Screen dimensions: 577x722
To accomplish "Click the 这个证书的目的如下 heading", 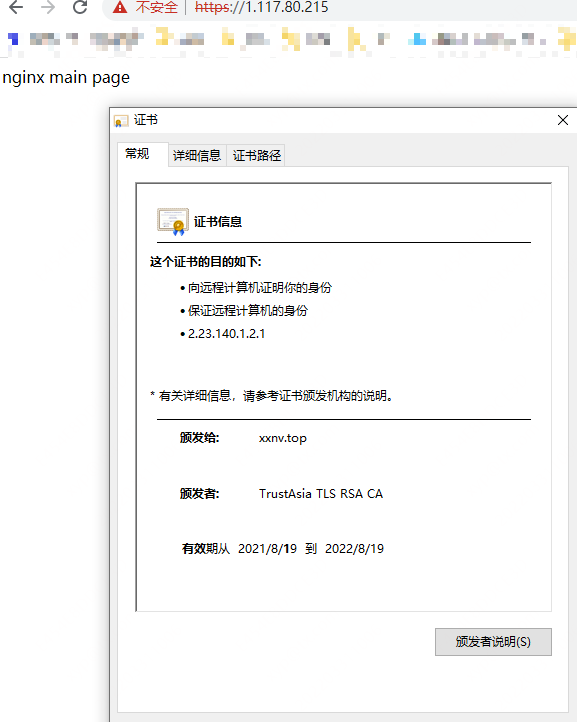I will 205,262.
